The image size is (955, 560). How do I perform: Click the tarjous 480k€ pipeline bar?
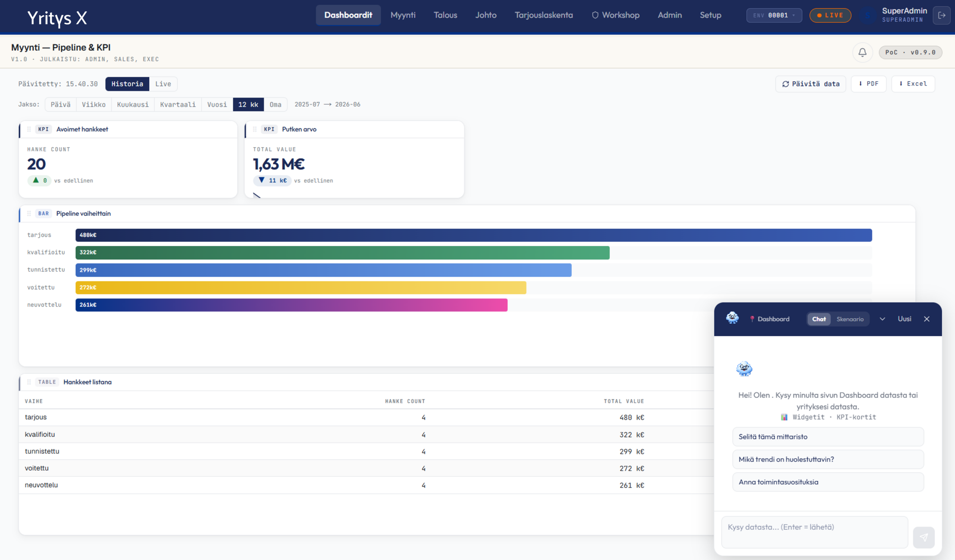tap(474, 235)
